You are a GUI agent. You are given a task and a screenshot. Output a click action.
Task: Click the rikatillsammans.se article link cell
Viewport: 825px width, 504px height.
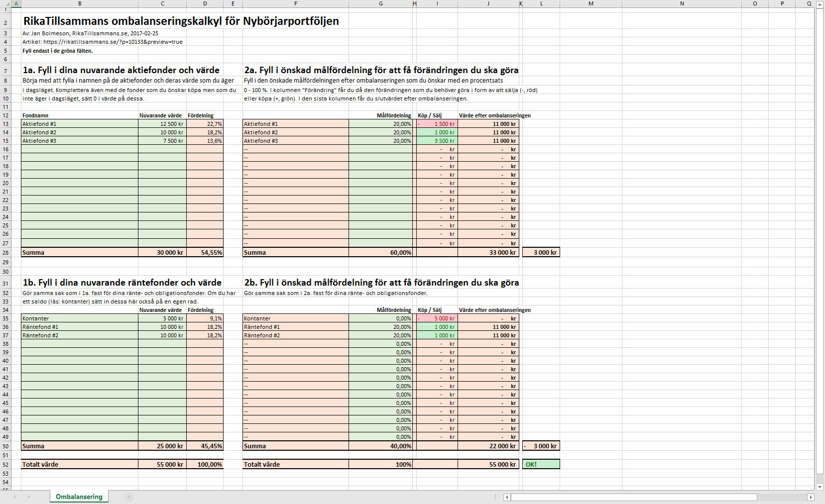click(102, 42)
